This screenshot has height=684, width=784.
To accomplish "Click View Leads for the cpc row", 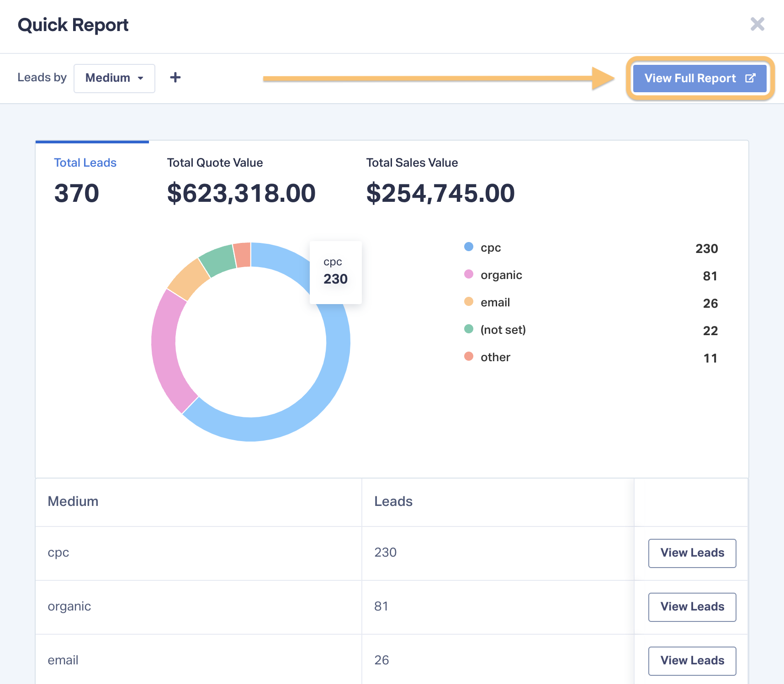I will 692,553.
